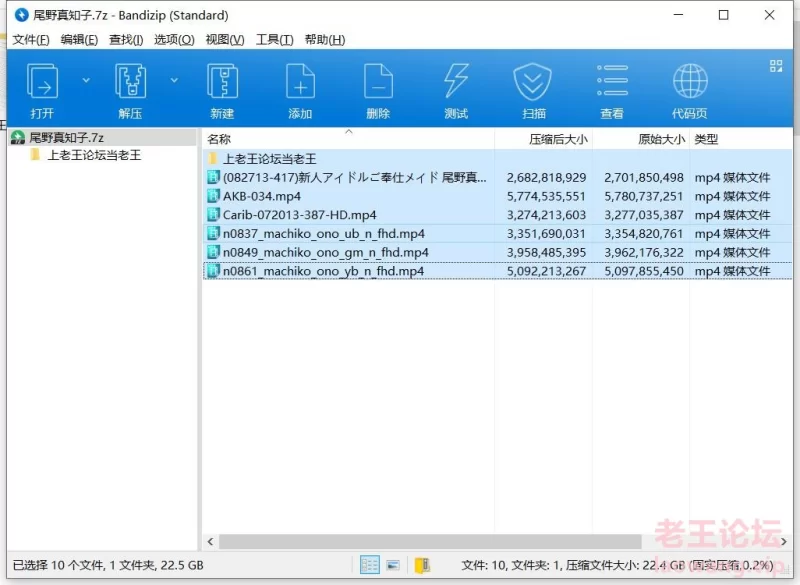This screenshot has width=800, height=585.
Task: Click the Code page (代码页) globe icon
Action: pyautogui.click(x=690, y=81)
